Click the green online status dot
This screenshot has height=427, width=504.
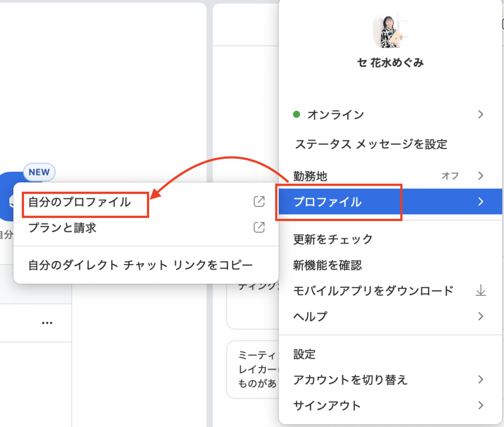point(296,115)
